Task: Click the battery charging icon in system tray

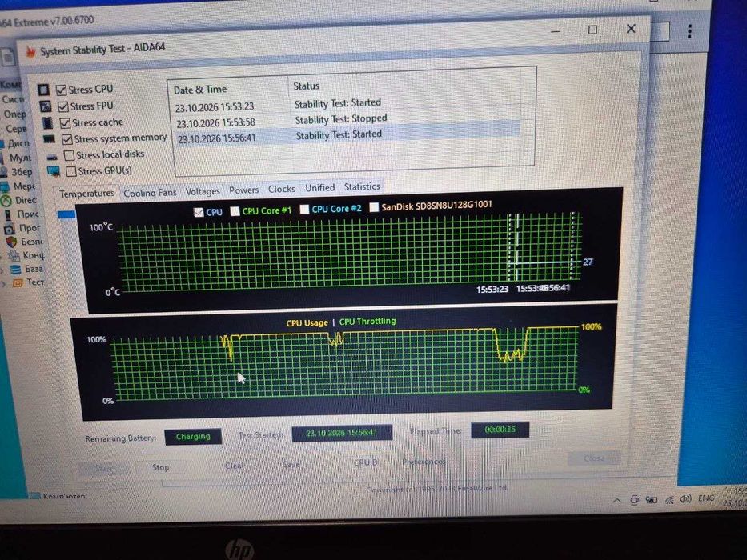Action: click(x=651, y=499)
